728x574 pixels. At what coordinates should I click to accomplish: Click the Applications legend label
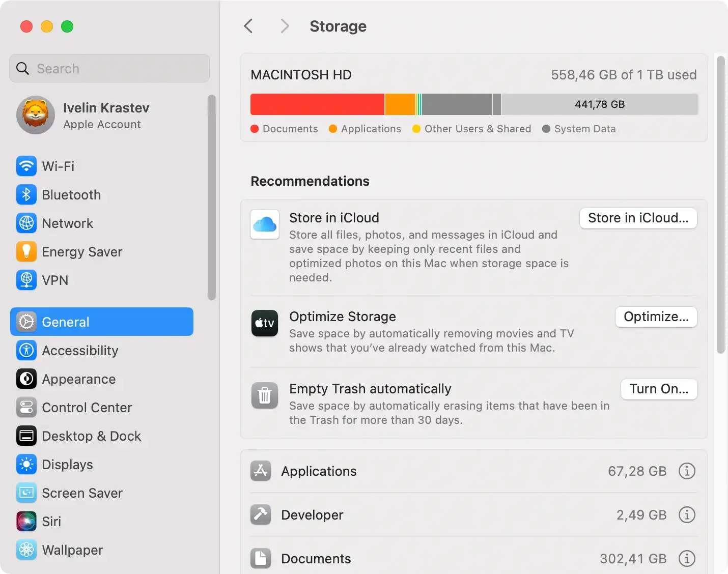click(371, 129)
